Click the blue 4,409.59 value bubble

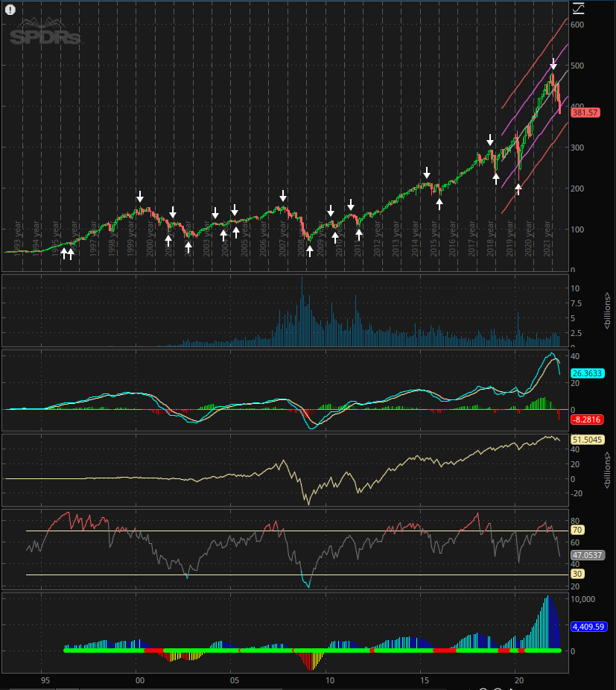(588, 627)
